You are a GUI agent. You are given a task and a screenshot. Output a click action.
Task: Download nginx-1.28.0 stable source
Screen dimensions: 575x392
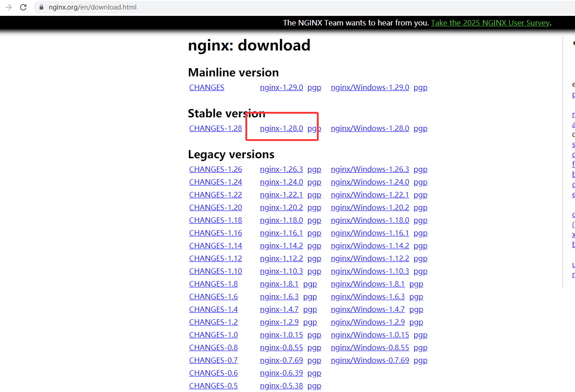(281, 128)
